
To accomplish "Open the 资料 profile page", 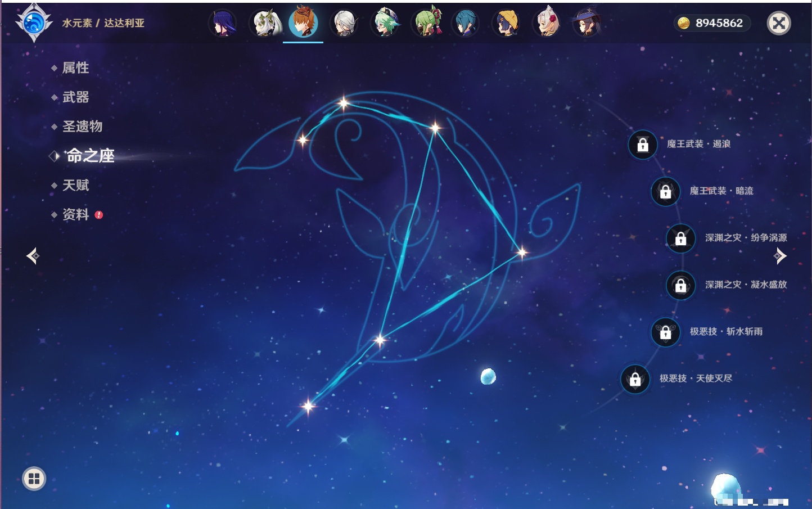I will (x=75, y=214).
